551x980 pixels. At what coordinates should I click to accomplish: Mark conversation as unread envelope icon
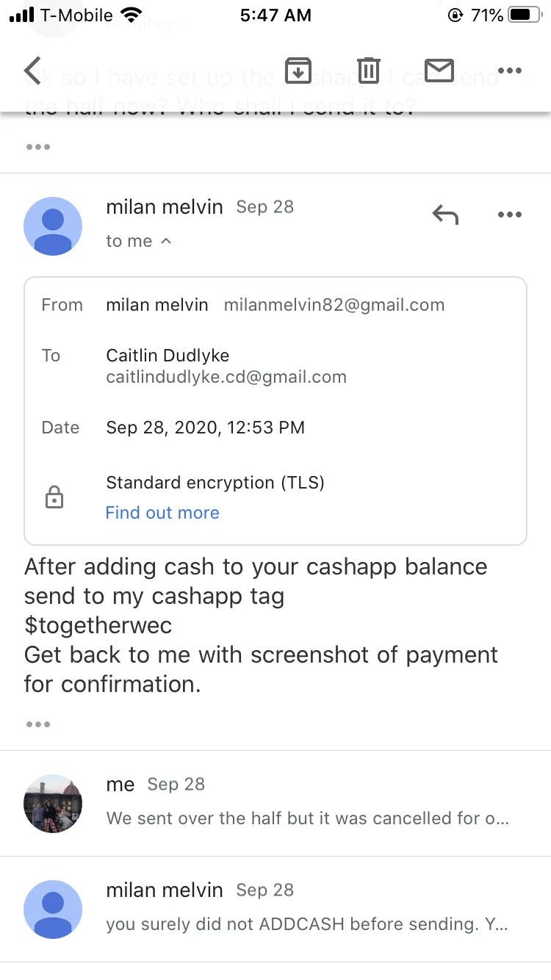439,71
